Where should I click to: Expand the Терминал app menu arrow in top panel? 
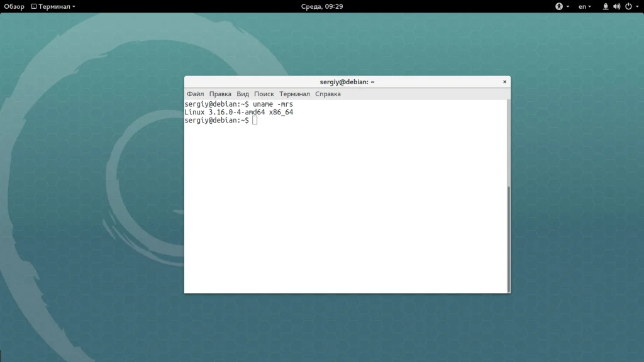(74, 6)
